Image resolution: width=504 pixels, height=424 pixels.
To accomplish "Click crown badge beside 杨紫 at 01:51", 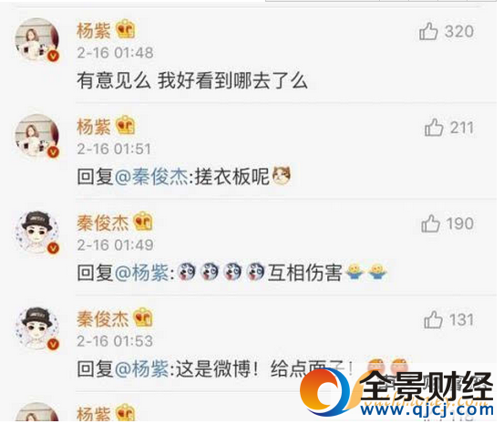I will 126,125.
